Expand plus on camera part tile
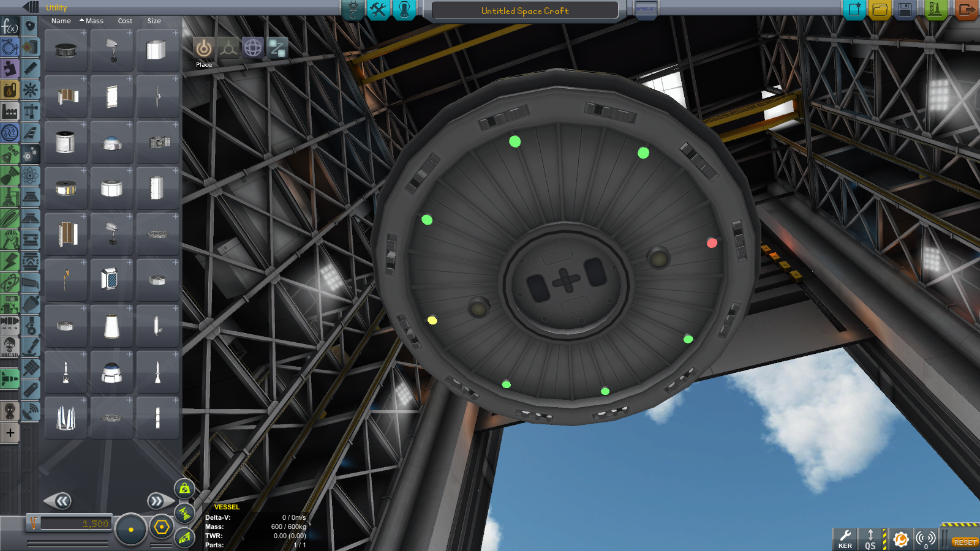The width and height of the screenshot is (980, 551). (x=175, y=125)
